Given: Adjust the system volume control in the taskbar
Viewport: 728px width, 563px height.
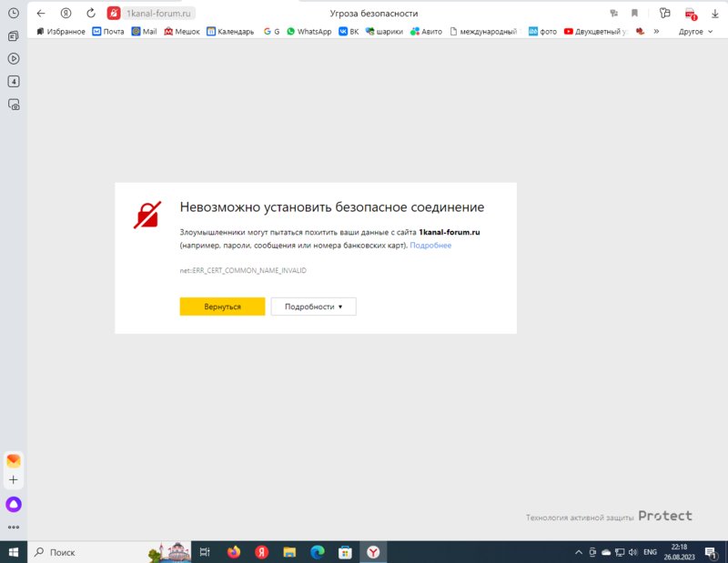Looking at the screenshot, I should [634, 551].
